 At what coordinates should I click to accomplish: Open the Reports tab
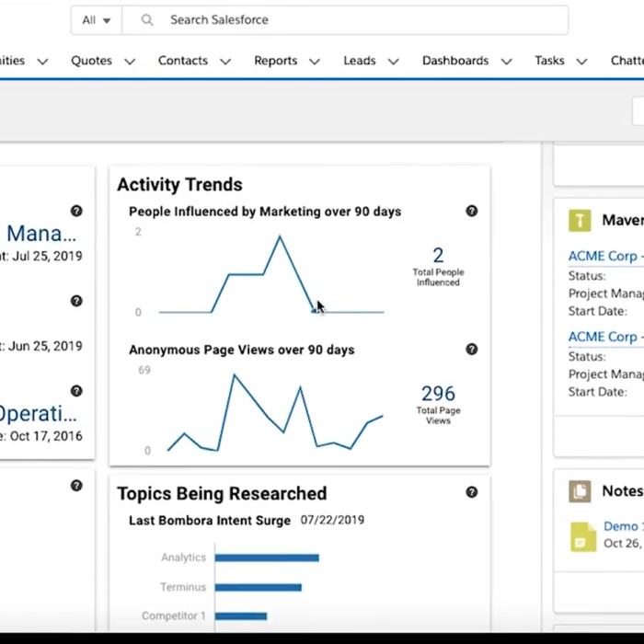276,61
